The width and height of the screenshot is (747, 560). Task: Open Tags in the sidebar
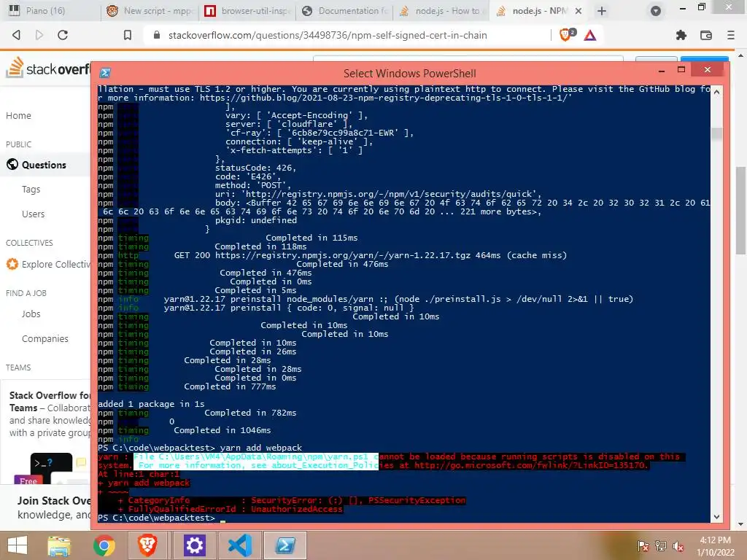click(x=31, y=190)
